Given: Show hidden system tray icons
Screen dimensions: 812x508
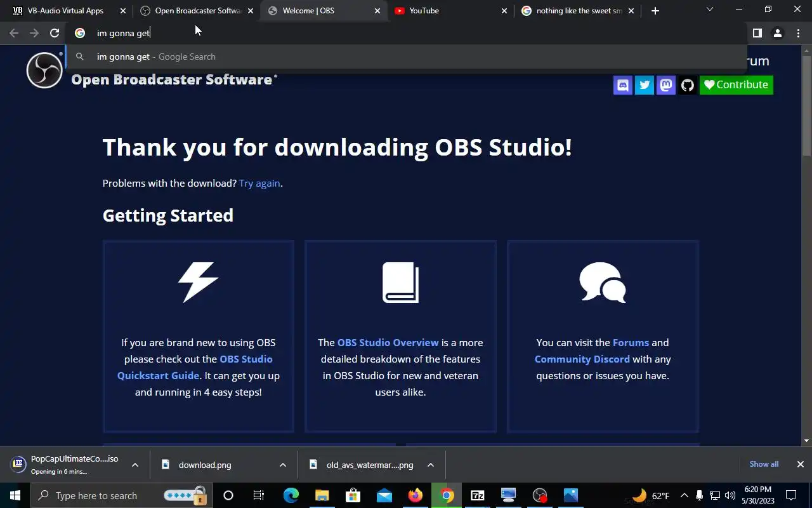Looking at the screenshot, I should [684, 495].
